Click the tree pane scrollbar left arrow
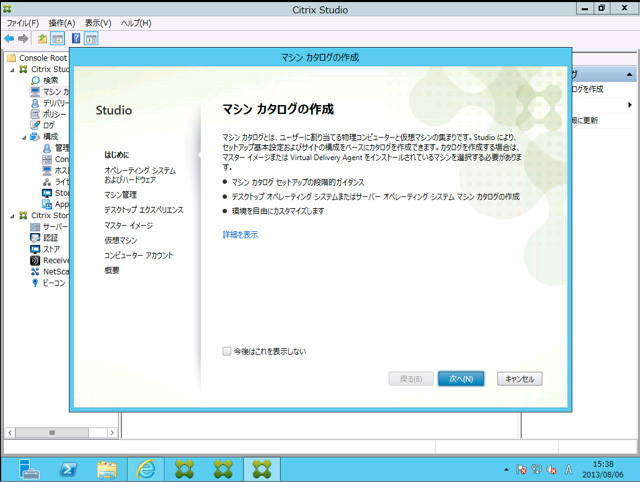 (x=10, y=433)
